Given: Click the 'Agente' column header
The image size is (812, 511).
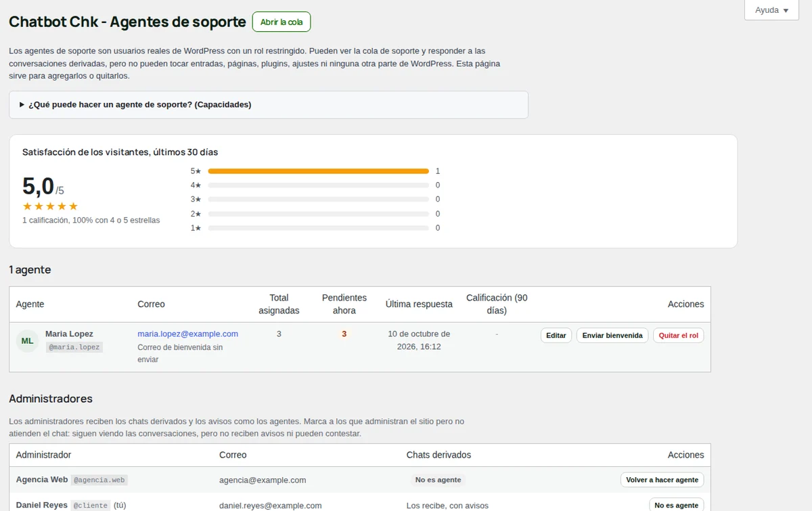Looking at the screenshot, I should tap(30, 304).
